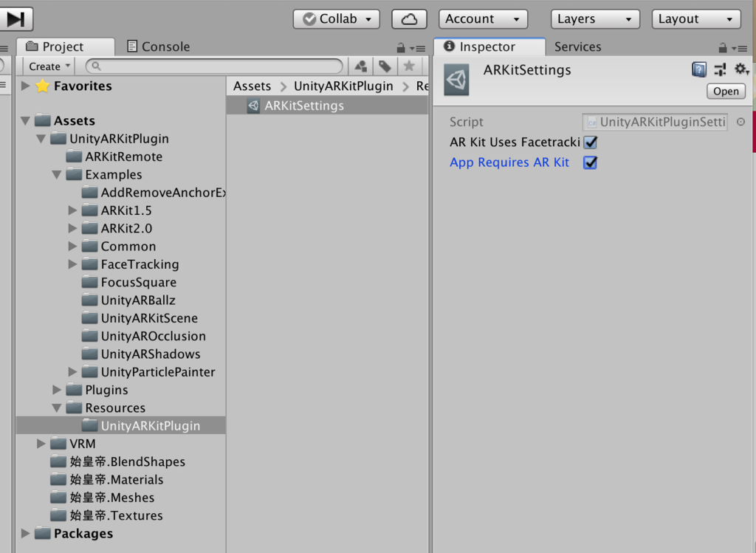Viewport: 756px width, 553px height.
Task: Click the ARKitSettings Unity asset icon in Inspector
Action: click(x=456, y=80)
